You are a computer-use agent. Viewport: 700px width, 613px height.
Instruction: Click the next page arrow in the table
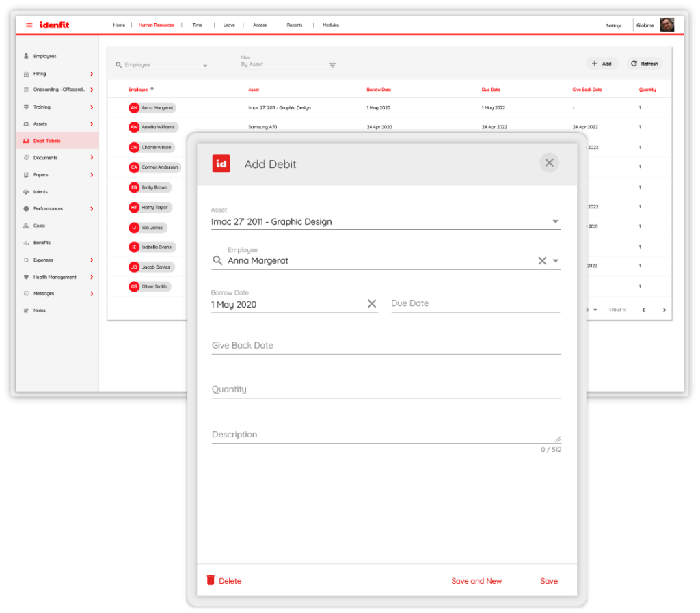[664, 310]
